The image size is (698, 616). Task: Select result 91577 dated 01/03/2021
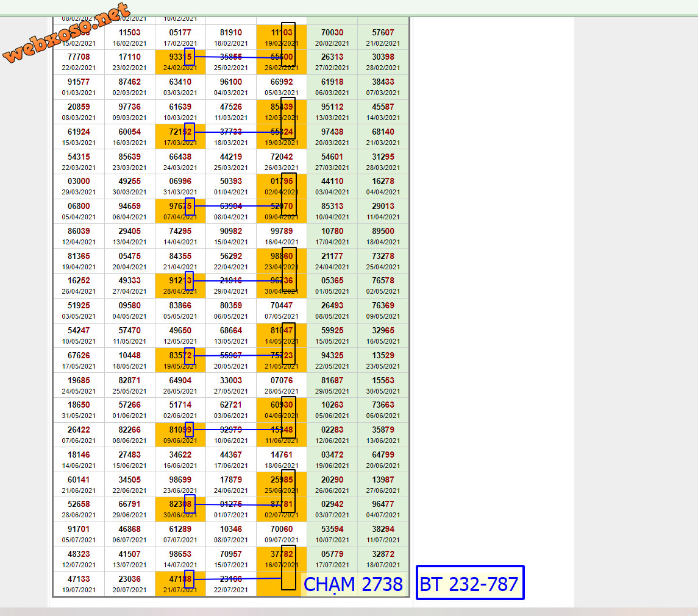pyautogui.click(x=79, y=87)
